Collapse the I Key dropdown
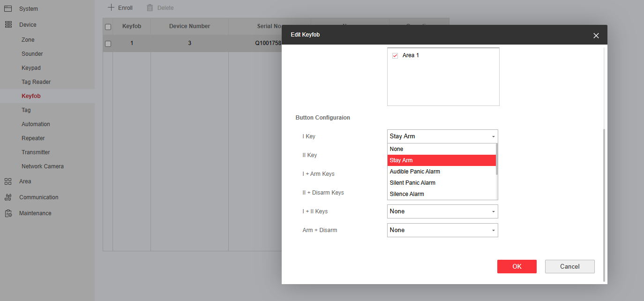This screenshot has height=301, width=644. point(493,136)
